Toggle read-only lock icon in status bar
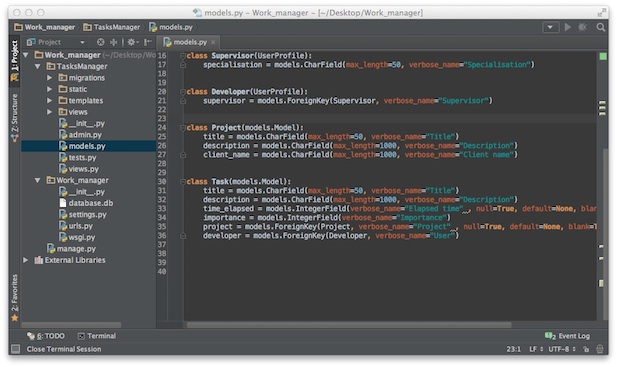The width and height of the screenshot is (617, 367). pyautogui.click(x=586, y=349)
